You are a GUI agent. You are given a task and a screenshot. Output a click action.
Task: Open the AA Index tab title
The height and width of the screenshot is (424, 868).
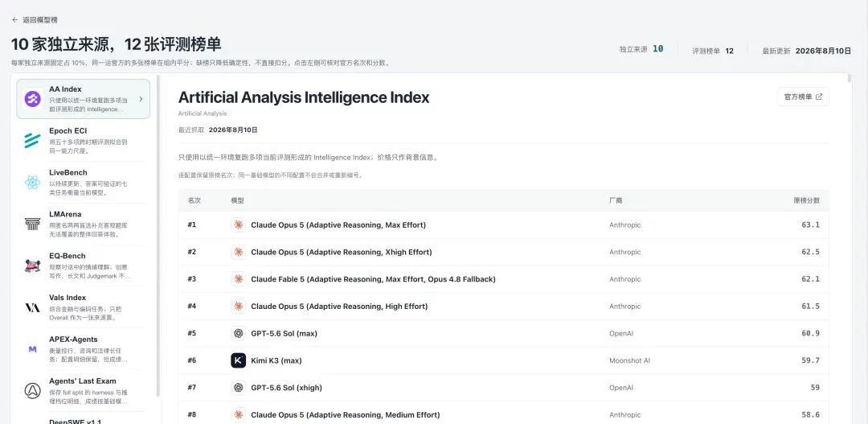(x=65, y=89)
